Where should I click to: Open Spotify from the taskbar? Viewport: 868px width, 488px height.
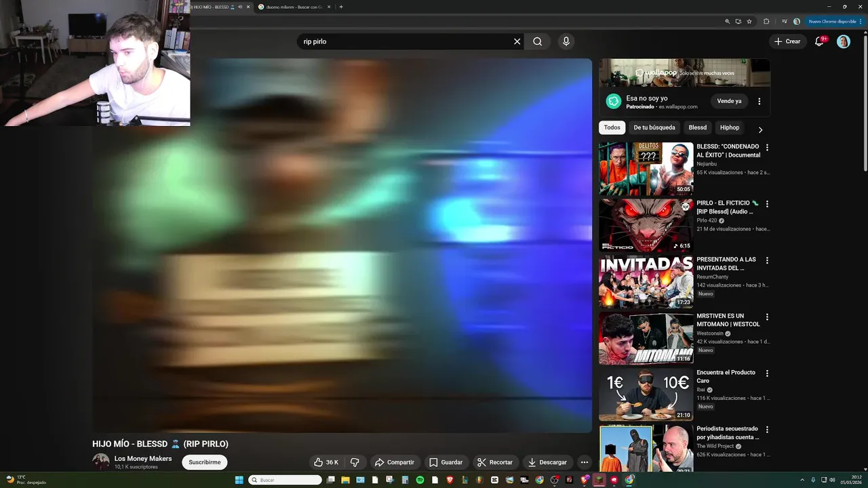pyautogui.click(x=420, y=480)
